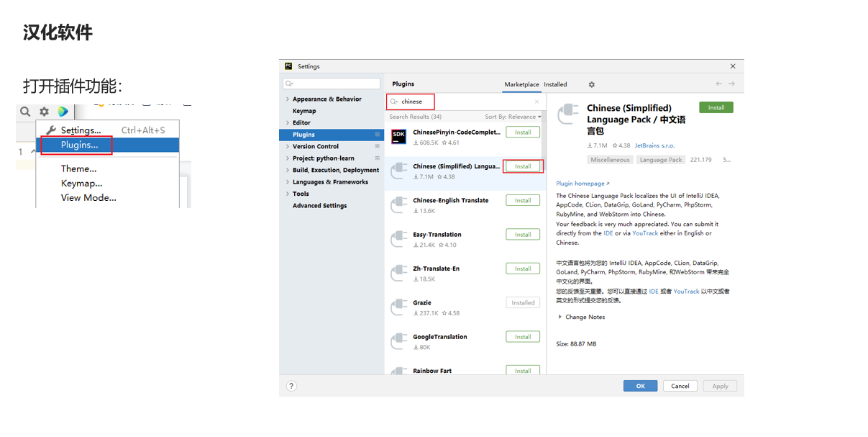Expand Project: python-learn node

pos(288,158)
